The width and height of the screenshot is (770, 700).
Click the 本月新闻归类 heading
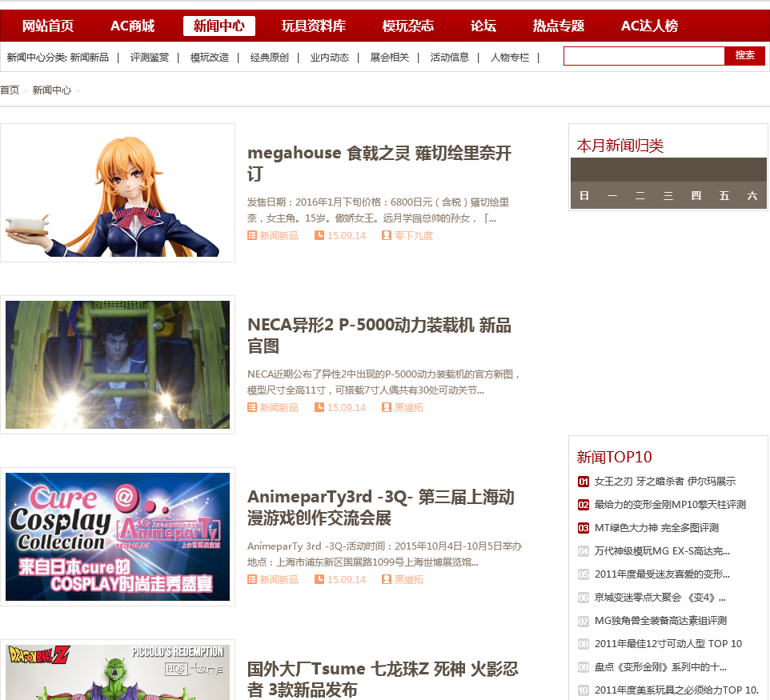(x=620, y=146)
